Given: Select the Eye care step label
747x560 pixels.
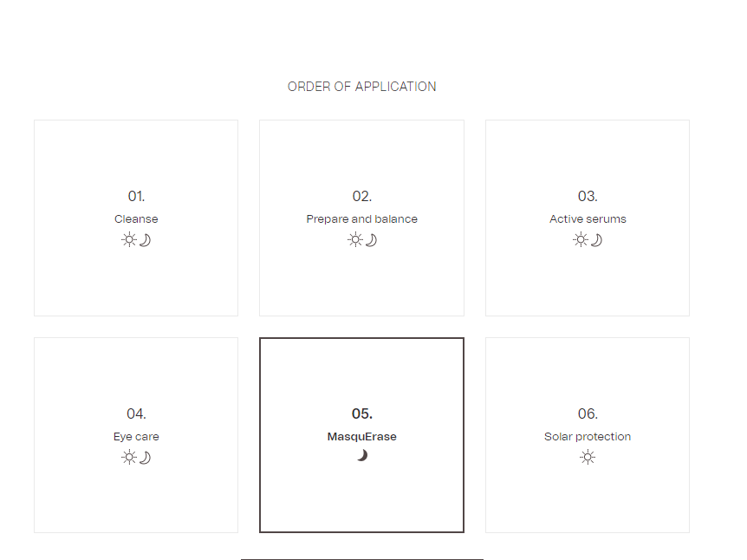Looking at the screenshot, I should (x=136, y=437).
